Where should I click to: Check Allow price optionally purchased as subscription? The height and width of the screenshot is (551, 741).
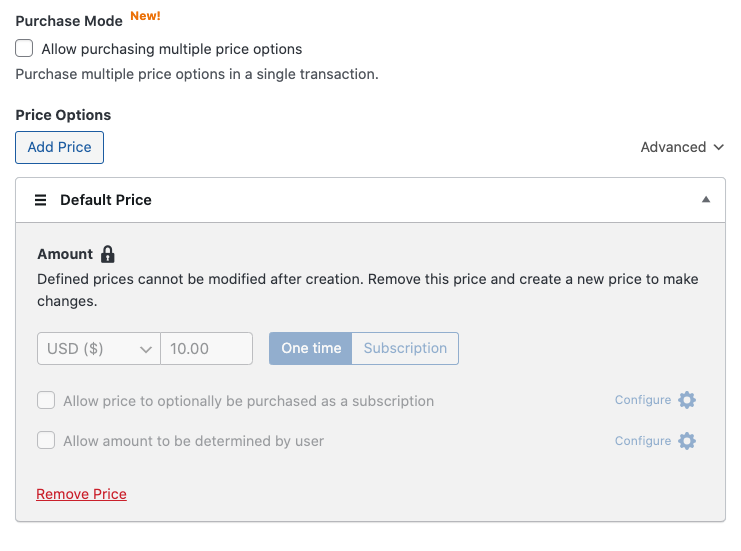click(x=46, y=401)
